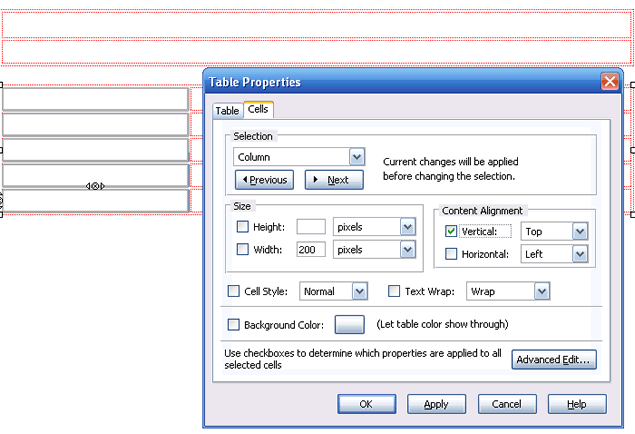This screenshot has height=434, width=635.
Task: Open the Selection Column dropdown
Action: tap(357, 157)
